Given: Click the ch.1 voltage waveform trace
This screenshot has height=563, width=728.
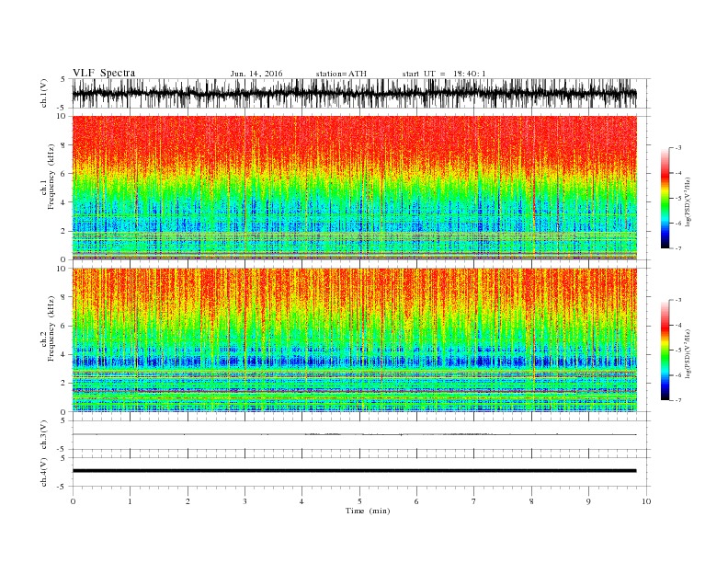Looking at the screenshot, I should pos(354,93).
